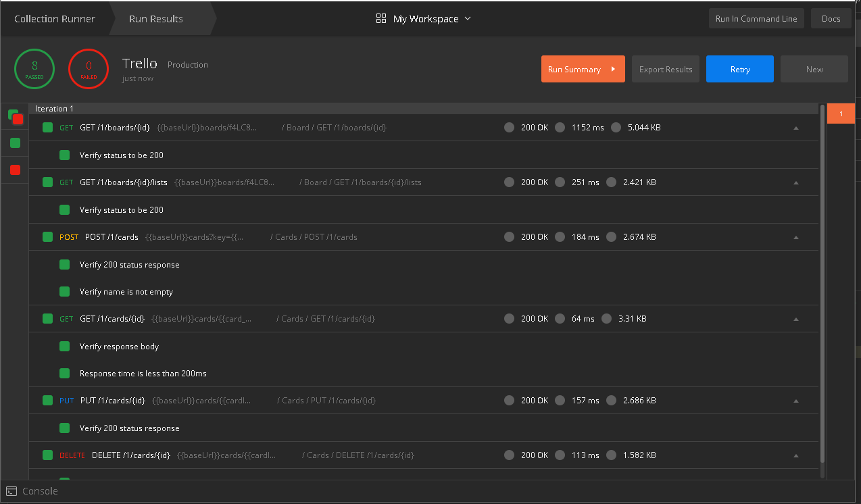Select iteration 1 marker in right panel

point(841,114)
